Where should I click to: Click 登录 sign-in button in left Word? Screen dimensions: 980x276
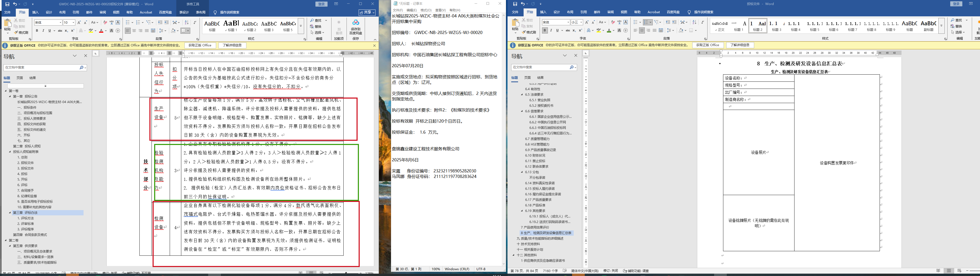321,4
